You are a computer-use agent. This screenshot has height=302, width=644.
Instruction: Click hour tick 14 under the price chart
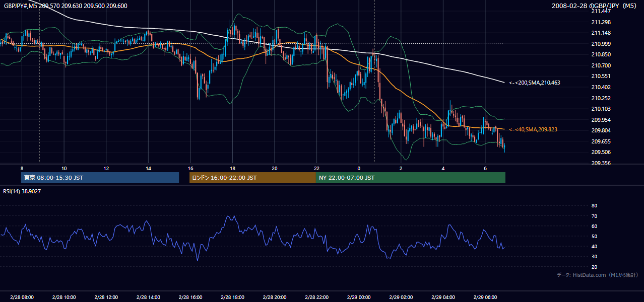point(148,168)
